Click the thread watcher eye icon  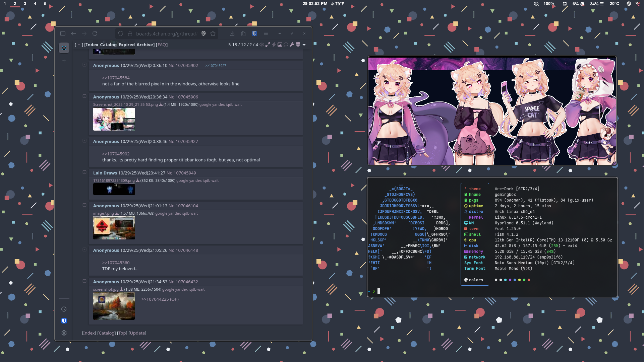(262, 45)
